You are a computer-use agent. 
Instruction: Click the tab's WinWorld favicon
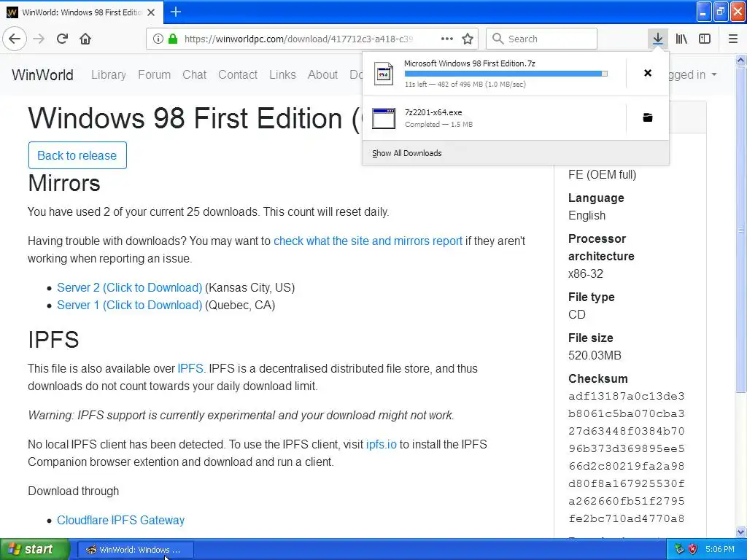pos(12,12)
